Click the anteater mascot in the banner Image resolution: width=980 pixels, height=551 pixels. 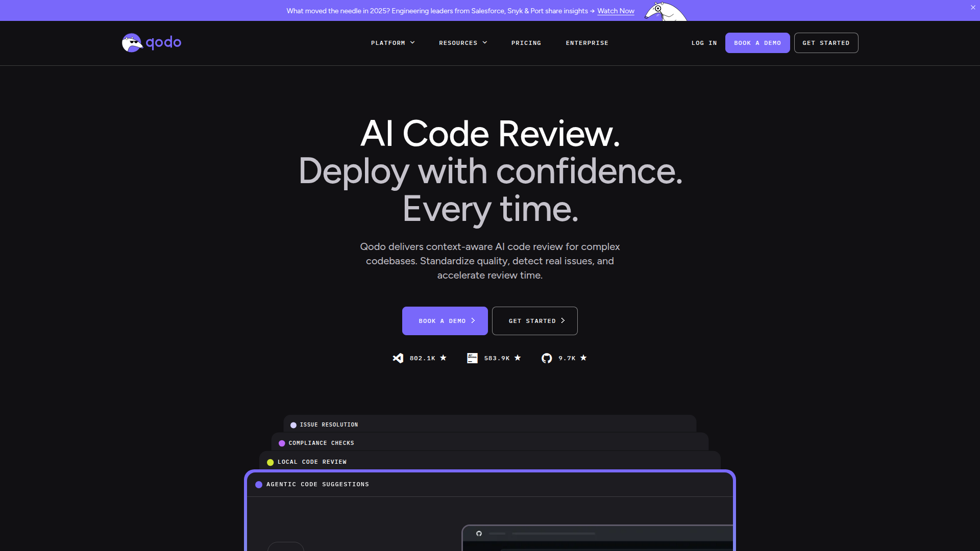click(x=665, y=10)
